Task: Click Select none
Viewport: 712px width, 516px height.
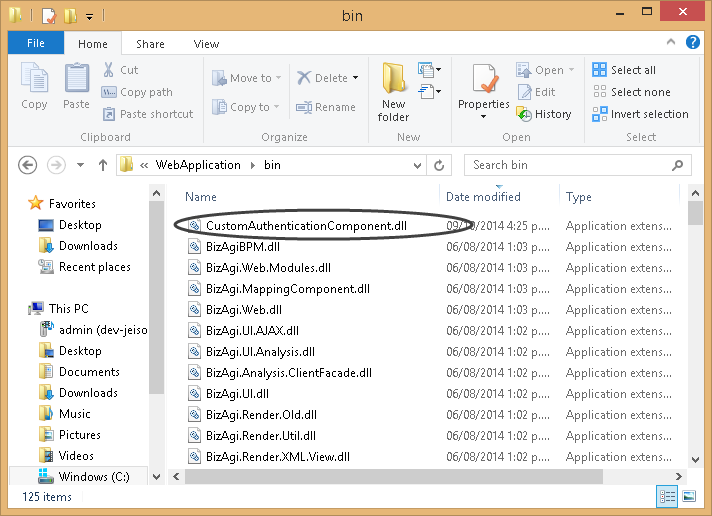Action: coord(632,92)
